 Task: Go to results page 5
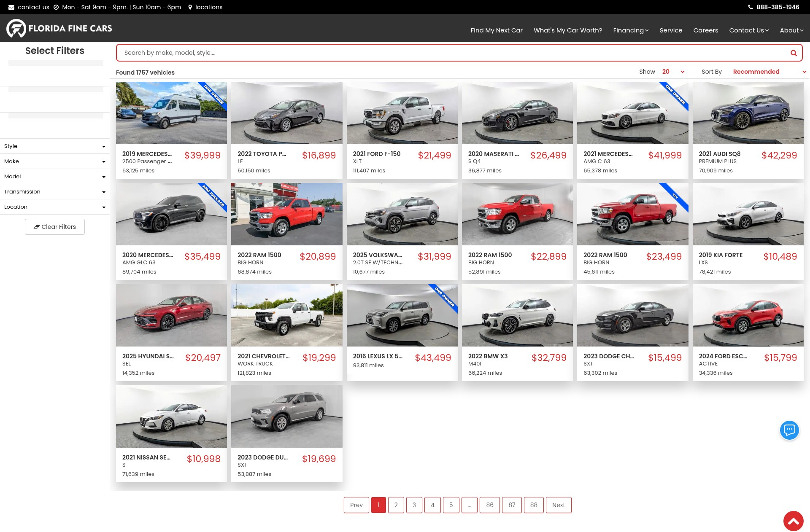[451, 505]
